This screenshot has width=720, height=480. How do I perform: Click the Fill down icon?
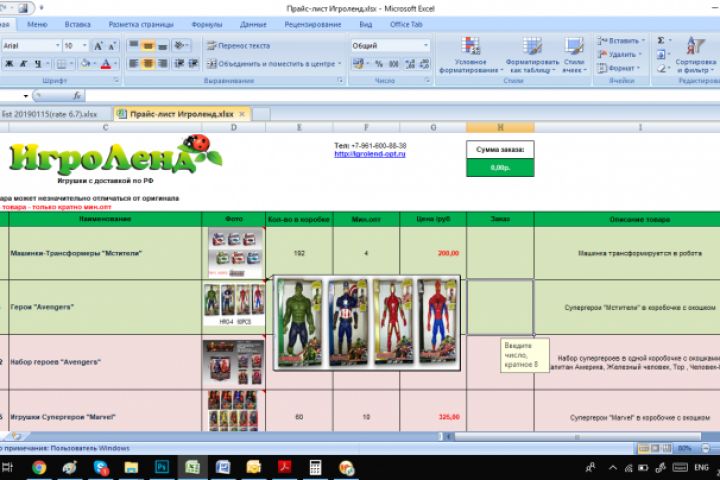tap(661, 54)
